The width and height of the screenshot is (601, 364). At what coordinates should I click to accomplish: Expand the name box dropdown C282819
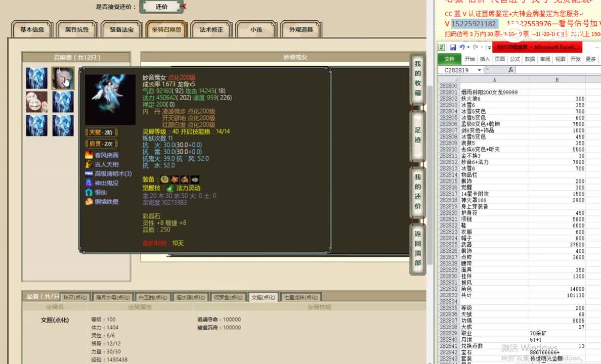pyautogui.click(x=479, y=70)
